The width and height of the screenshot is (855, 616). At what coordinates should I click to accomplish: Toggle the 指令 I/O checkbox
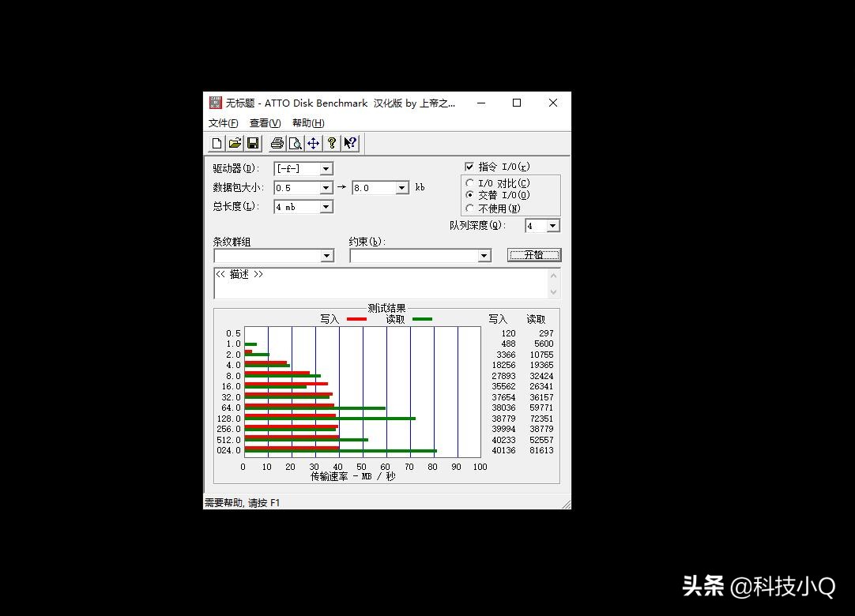point(469,167)
